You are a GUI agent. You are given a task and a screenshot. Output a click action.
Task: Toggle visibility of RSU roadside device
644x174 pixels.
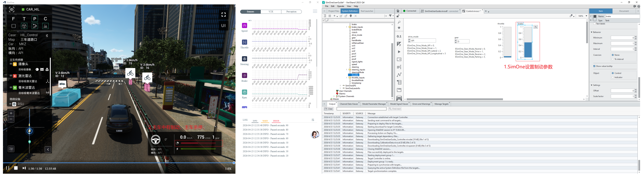[11, 104]
